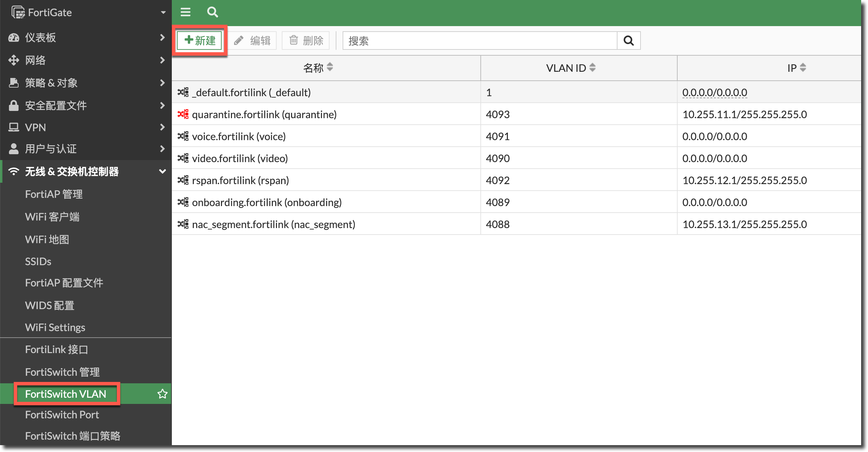Click the search submit magnifier button

[x=628, y=41]
